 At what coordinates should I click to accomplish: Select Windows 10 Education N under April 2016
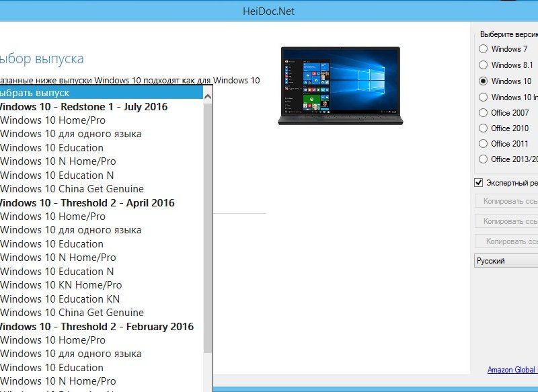point(102,271)
